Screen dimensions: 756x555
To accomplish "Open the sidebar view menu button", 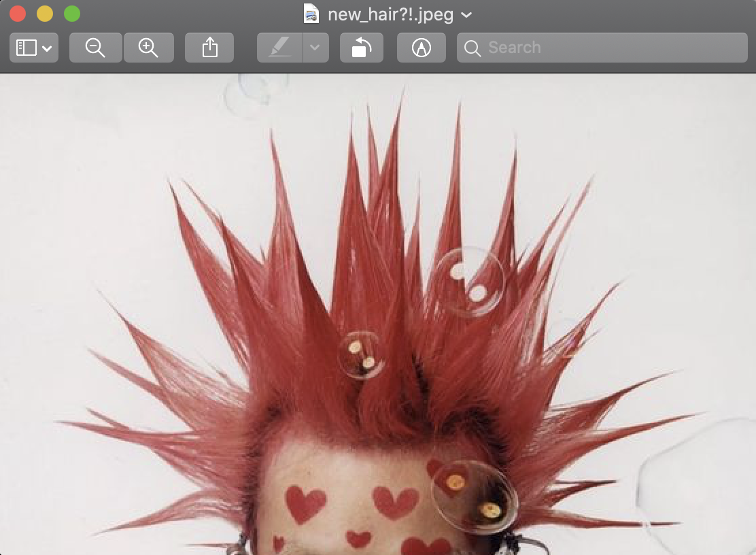I will (34, 48).
